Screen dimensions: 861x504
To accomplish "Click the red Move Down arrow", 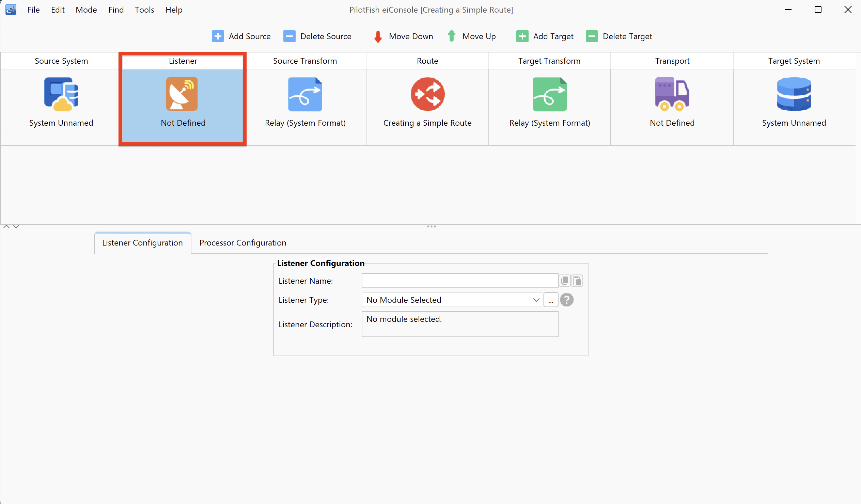I will 378,36.
